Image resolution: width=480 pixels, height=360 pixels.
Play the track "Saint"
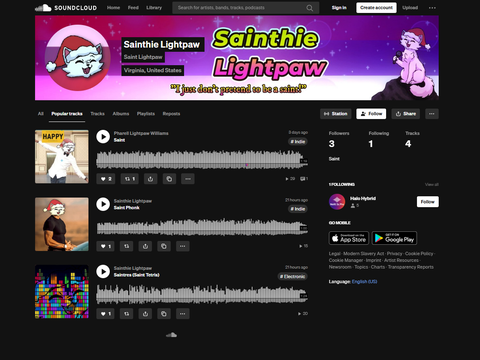click(103, 137)
